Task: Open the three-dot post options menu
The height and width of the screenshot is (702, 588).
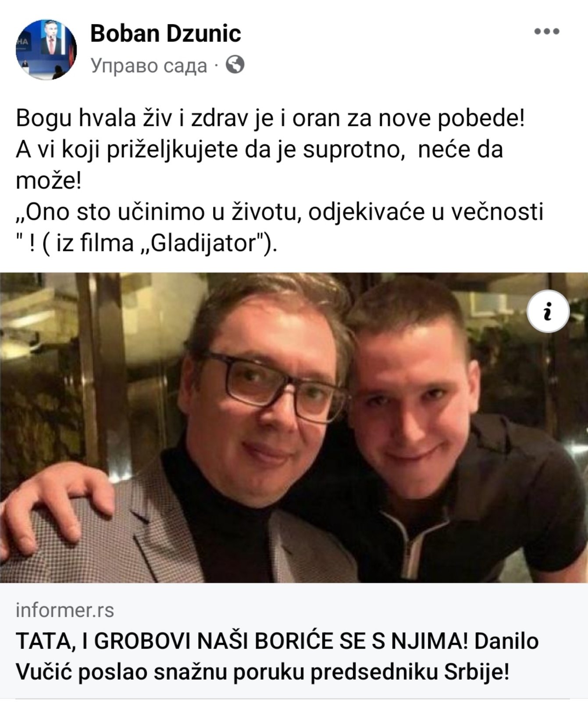Action: click(x=546, y=32)
